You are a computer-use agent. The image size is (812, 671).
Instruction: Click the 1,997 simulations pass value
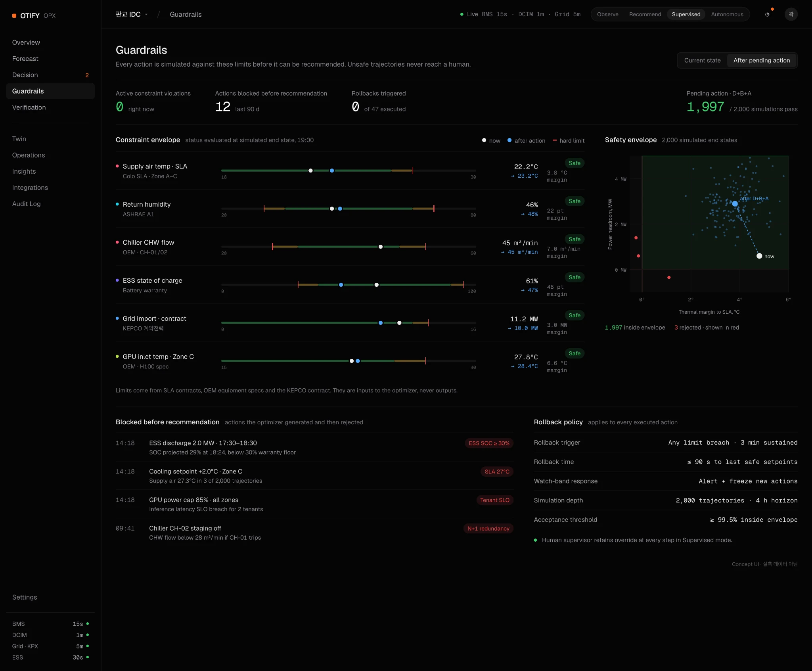[705, 107]
